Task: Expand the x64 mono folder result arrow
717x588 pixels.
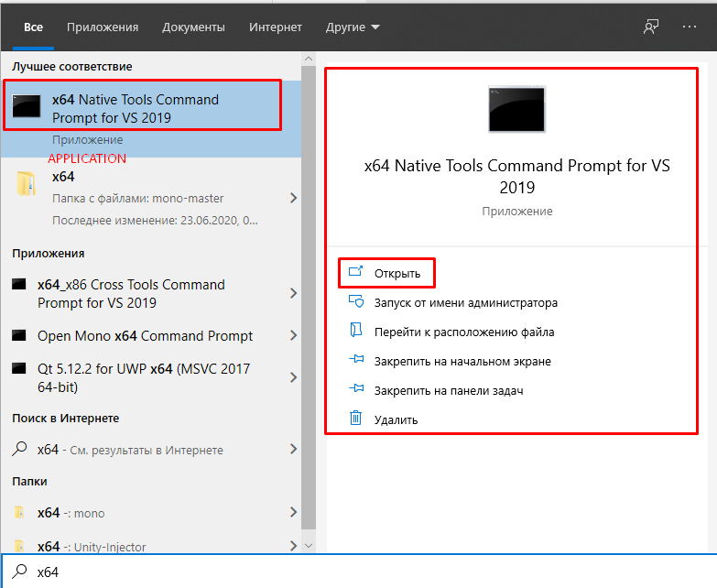Action: click(x=294, y=513)
